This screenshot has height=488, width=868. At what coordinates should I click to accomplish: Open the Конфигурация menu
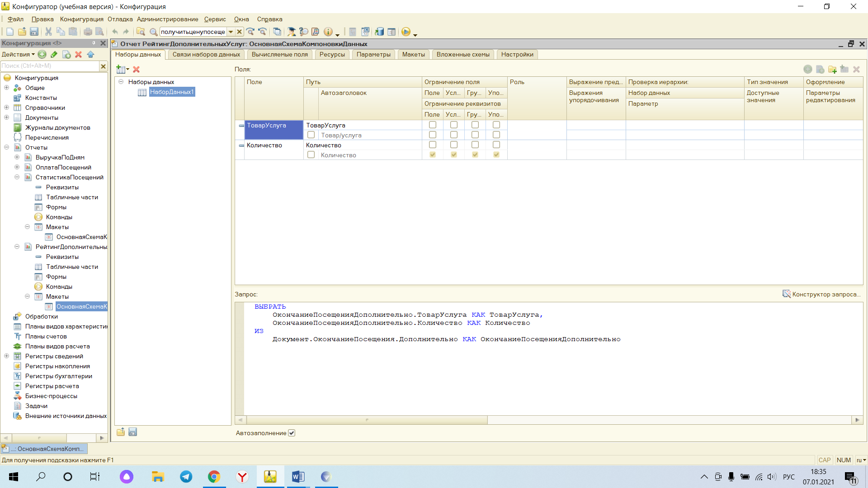(82, 19)
